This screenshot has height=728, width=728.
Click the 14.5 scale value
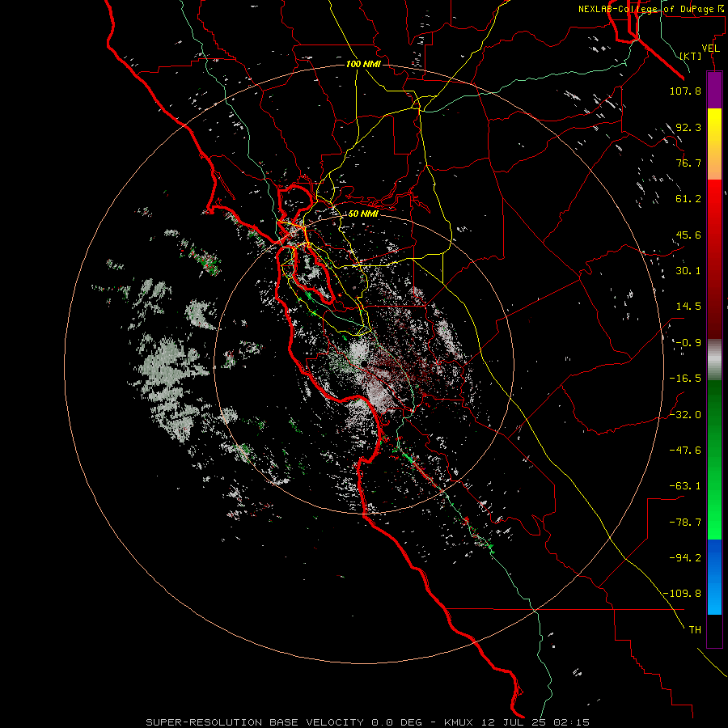pos(688,307)
